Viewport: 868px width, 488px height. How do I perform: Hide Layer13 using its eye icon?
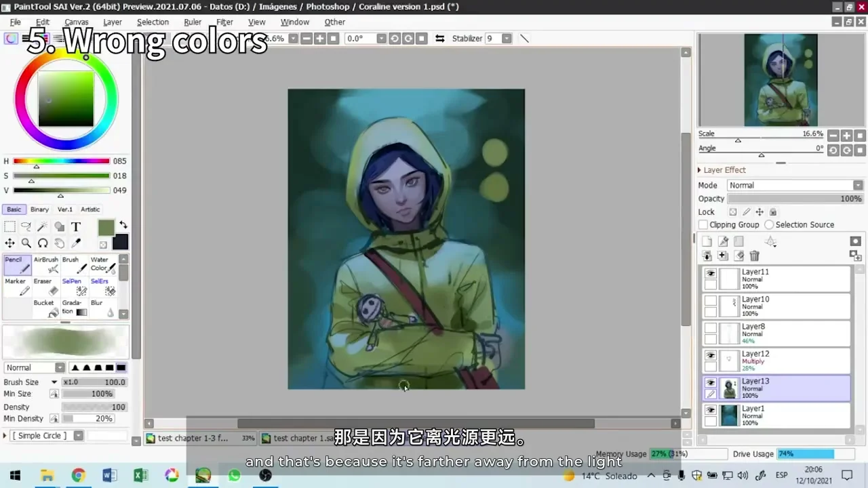click(710, 382)
